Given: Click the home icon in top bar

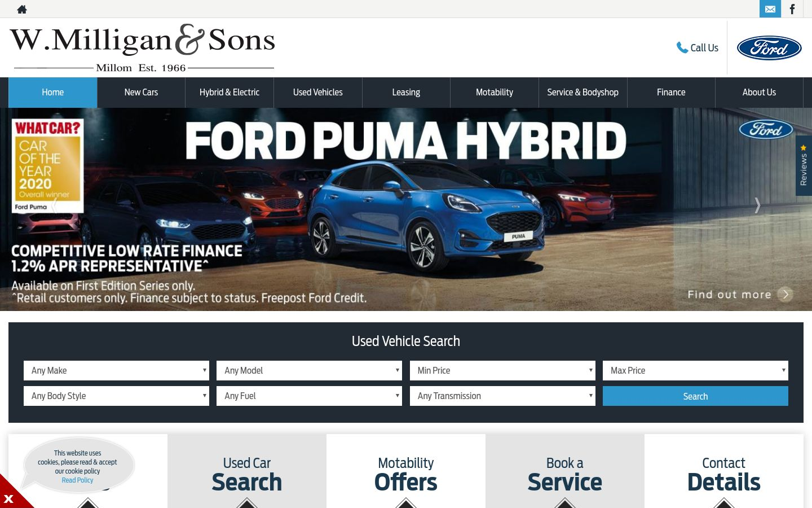Looking at the screenshot, I should coord(22,9).
